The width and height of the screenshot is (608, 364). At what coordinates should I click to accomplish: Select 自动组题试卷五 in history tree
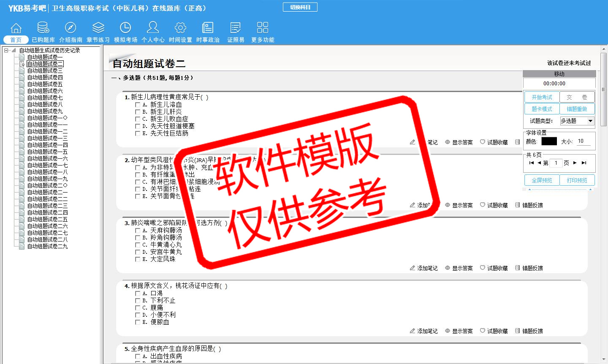pos(45,84)
